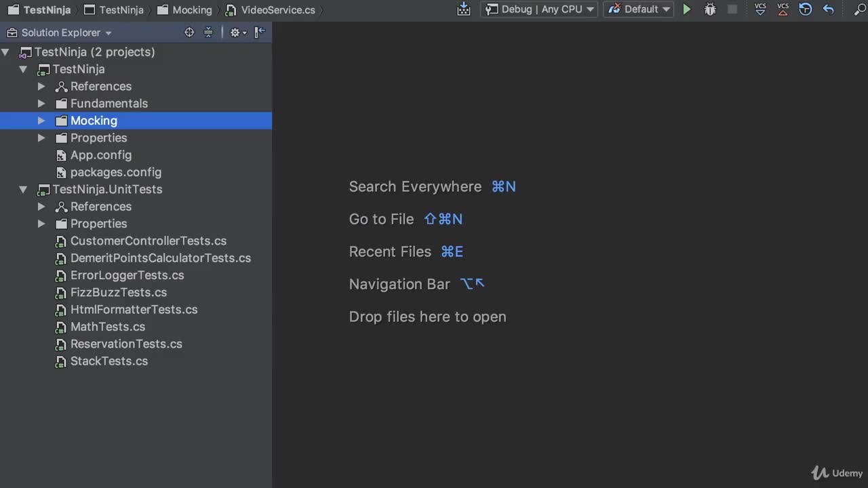Screen dimensions: 868x488
Task: Expand Properties under the TestNinja project
Action: (41, 138)
